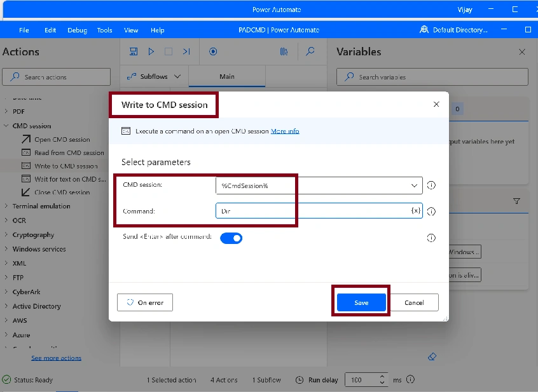The width and height of the screenshot is (538, 392).
Task: Open the UI elements toolbar icon
Action: [284, 51]
